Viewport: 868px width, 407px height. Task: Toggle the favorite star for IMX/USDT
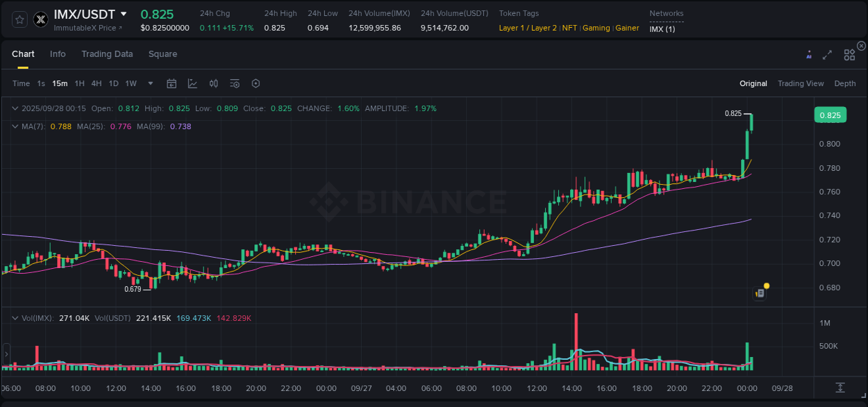coord(19,19)
